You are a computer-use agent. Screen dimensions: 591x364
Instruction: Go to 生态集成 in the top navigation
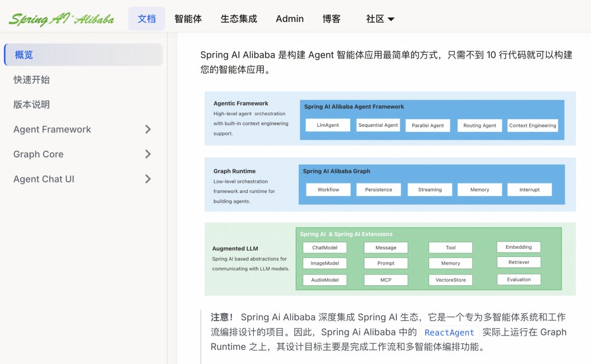(x=239, y=19)
